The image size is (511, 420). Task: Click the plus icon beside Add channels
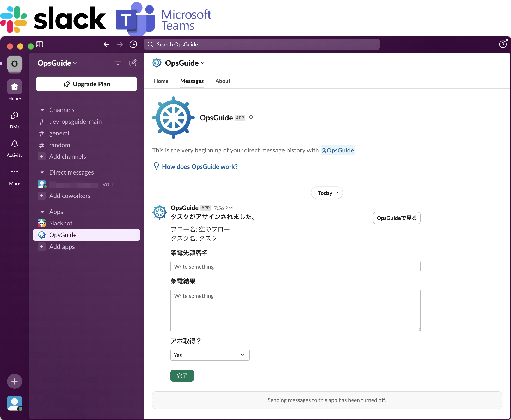[42, 156]
